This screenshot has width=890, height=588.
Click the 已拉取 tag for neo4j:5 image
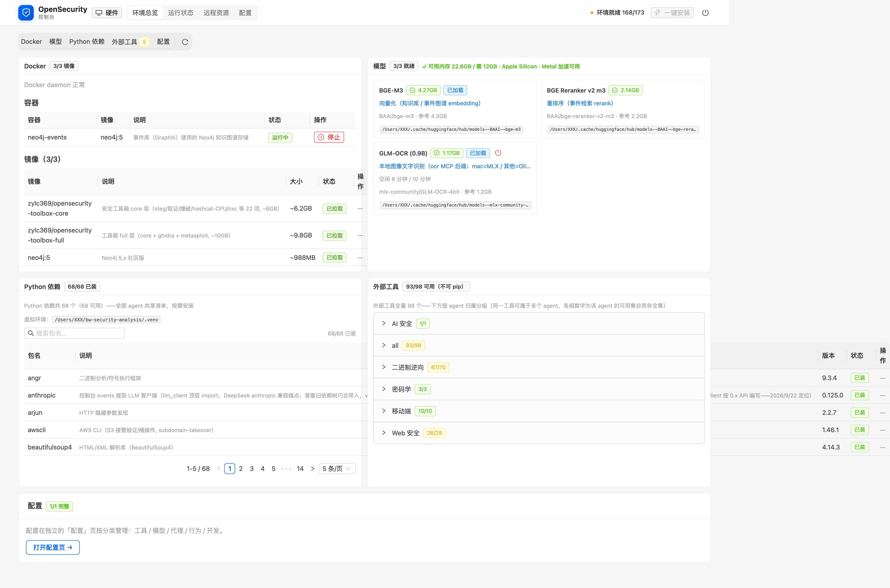[334, 258]
